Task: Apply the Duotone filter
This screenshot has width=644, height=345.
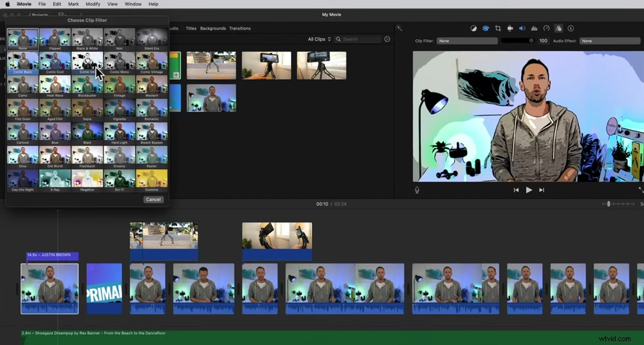Action: [151, 181]
